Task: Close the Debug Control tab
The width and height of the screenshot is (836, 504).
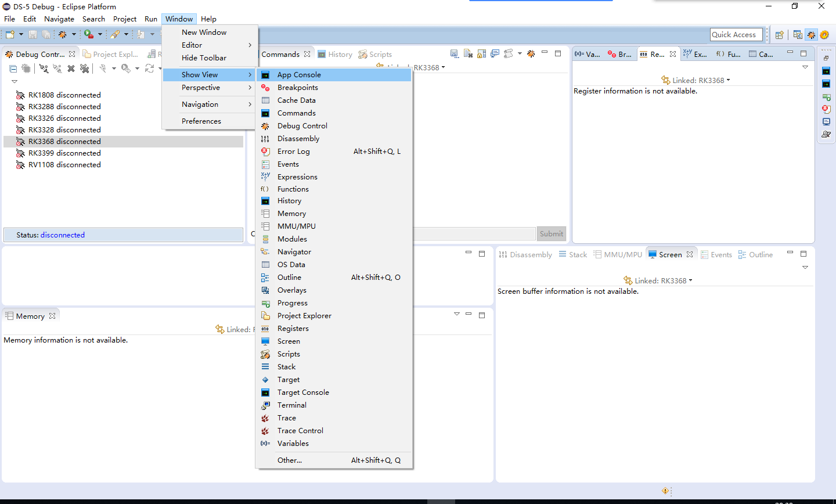Action: point(72,54)
